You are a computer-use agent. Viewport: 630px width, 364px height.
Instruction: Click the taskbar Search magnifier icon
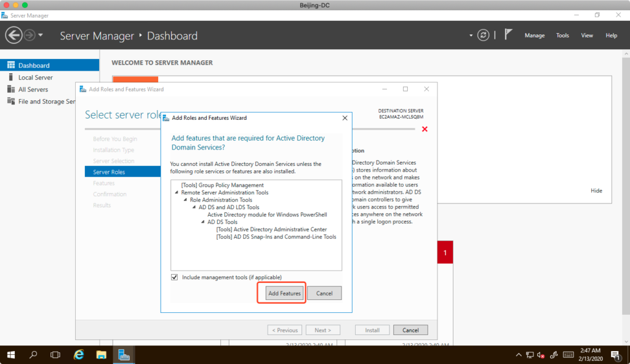pos(33,355)
